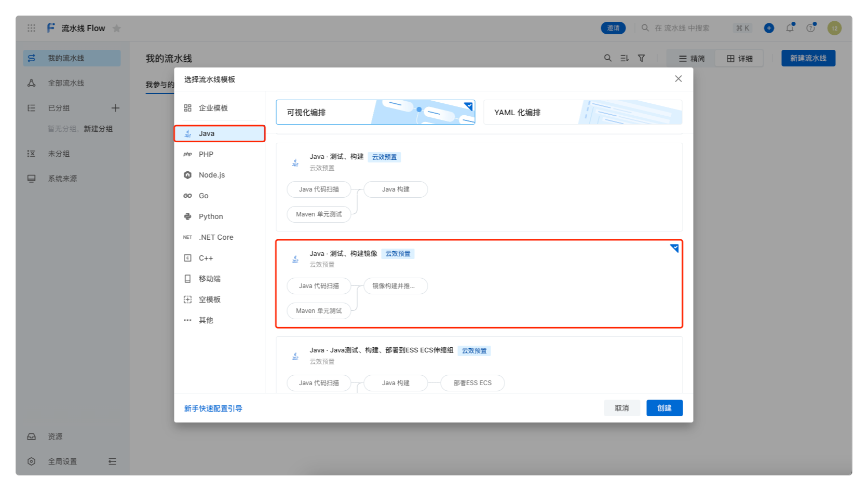Select the 空模板 category

point(220,299)
